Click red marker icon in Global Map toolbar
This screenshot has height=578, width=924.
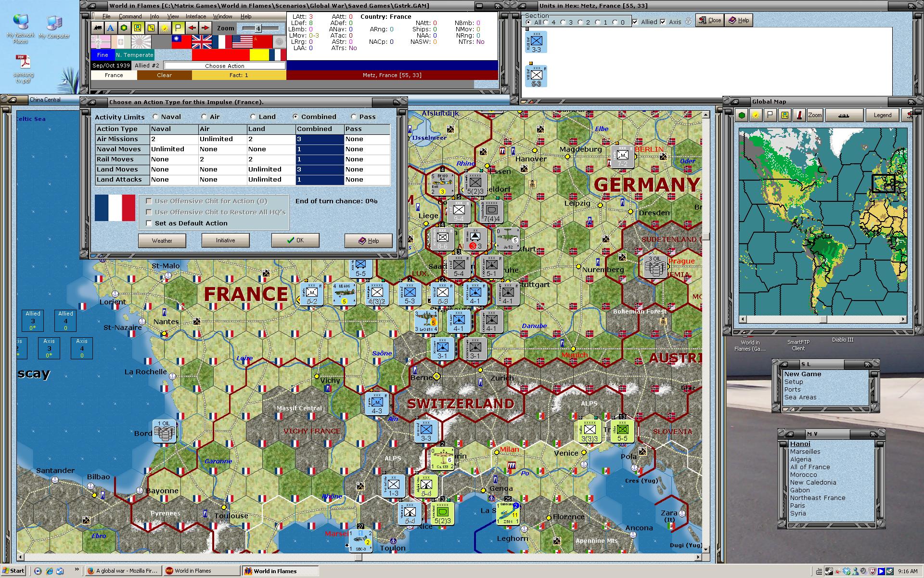799,115
